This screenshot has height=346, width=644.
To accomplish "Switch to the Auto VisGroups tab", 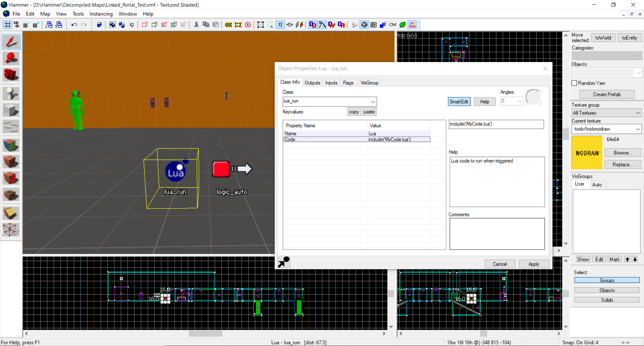I will pos(597,185).
